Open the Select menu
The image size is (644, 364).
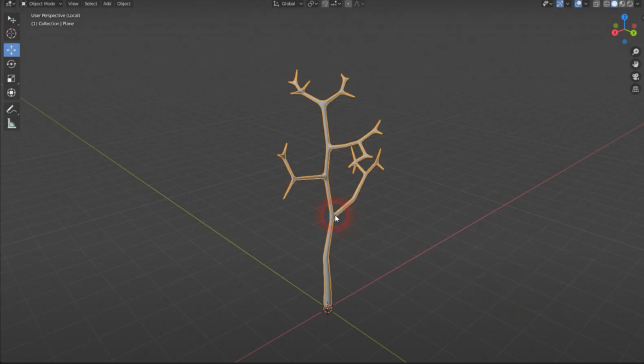point(91,4)
